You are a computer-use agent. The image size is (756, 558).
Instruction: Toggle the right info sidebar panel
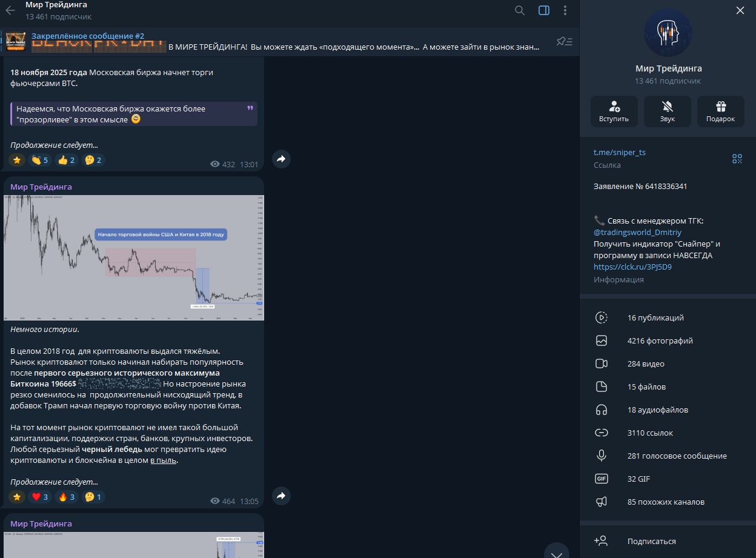[x=543, y=10]
